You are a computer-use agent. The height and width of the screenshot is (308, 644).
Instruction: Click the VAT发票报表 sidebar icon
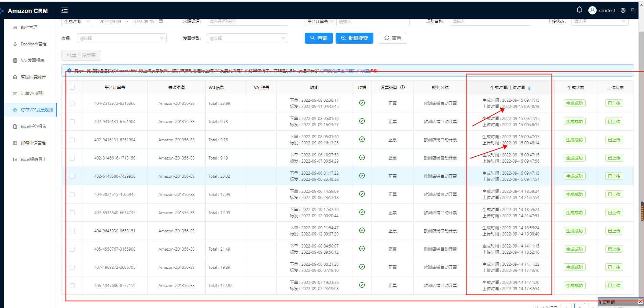point(15,60)
